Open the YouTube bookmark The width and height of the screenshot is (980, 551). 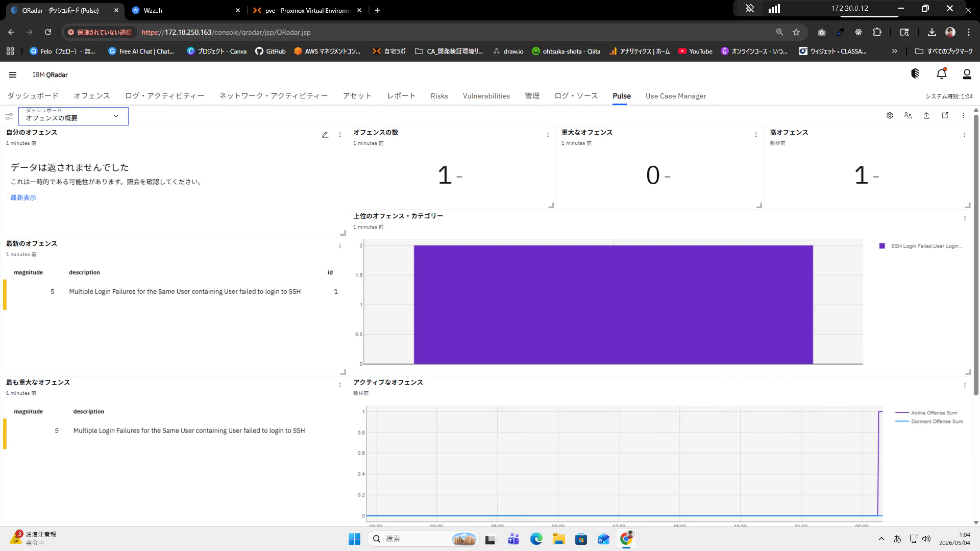coord(695,51)
